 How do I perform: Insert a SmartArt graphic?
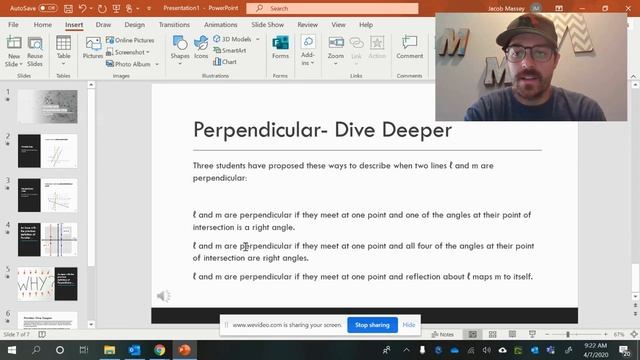pyautogui.click(x=229, y=51)
